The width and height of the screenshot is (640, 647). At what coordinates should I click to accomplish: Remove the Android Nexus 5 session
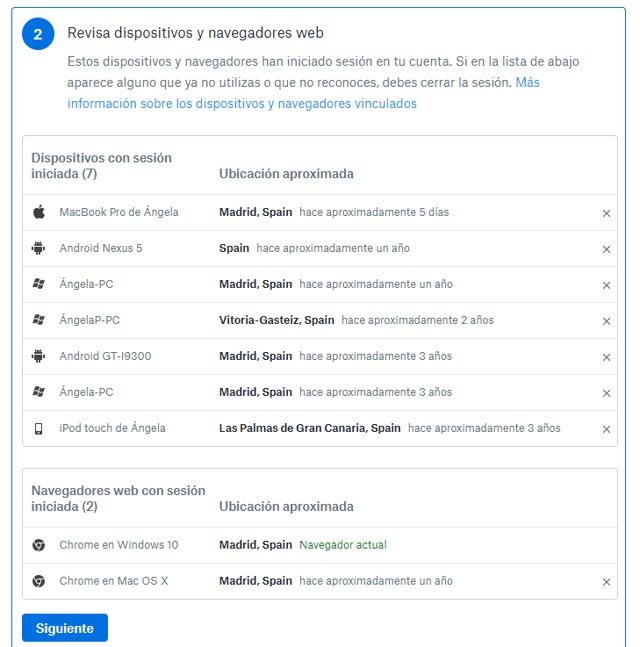point(606,249)
